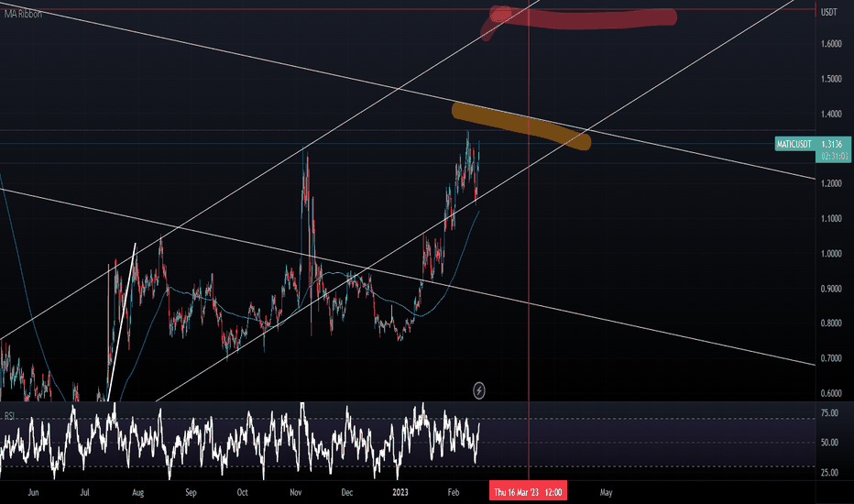Click the countdown timer 02:31:03 label
This screenshot has height=504, width=854.
tap(835, 157)
